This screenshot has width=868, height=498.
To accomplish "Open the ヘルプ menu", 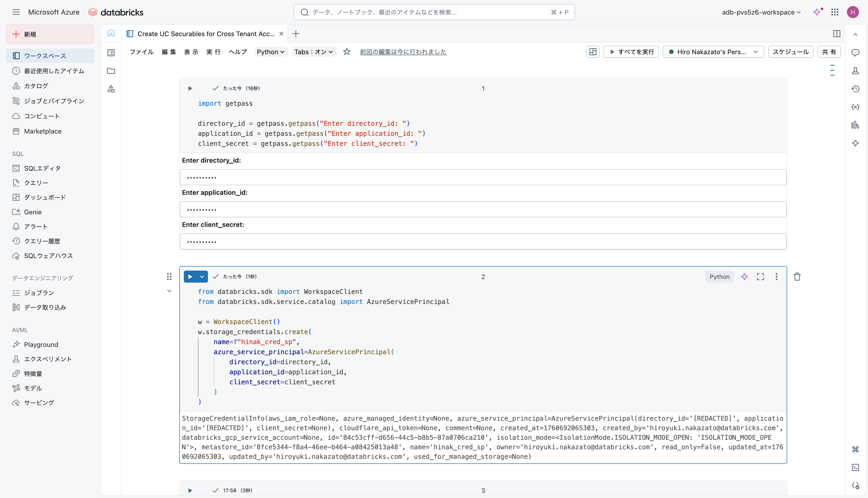I will pos(237,52).
